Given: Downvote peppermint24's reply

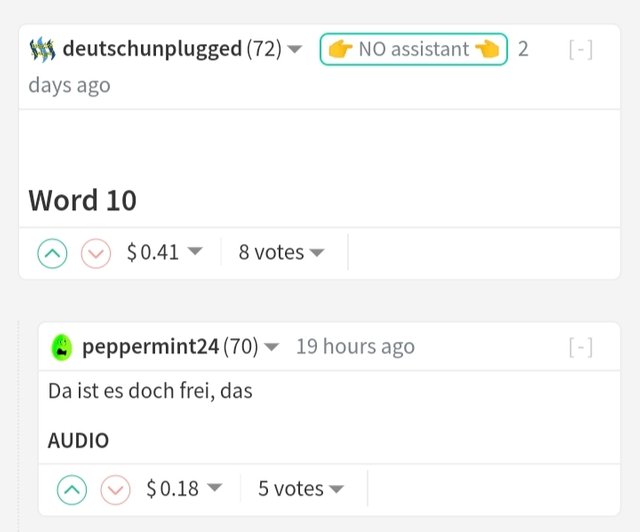Looking at the screenshot, I should pyautogui.click(x=116, y=490).
